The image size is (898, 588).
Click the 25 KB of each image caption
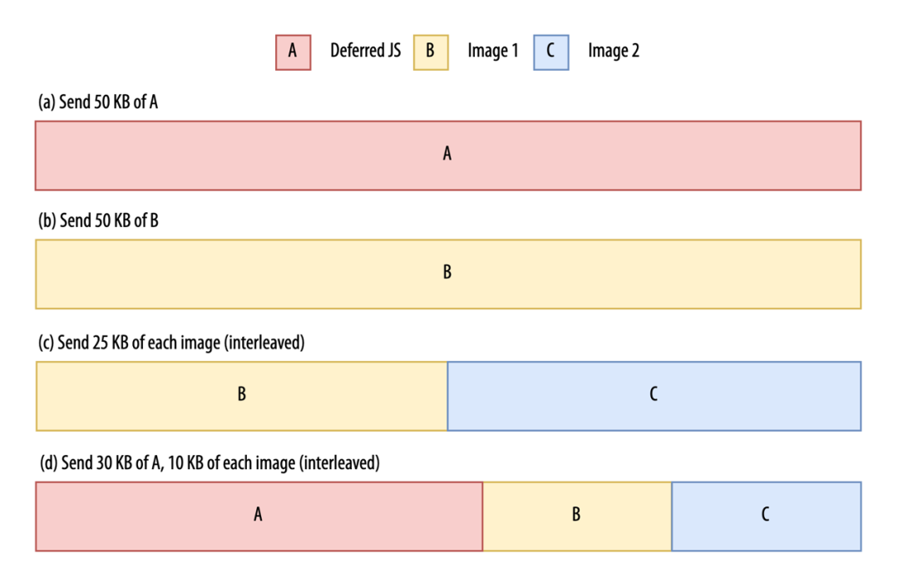[x=171, y=343]
